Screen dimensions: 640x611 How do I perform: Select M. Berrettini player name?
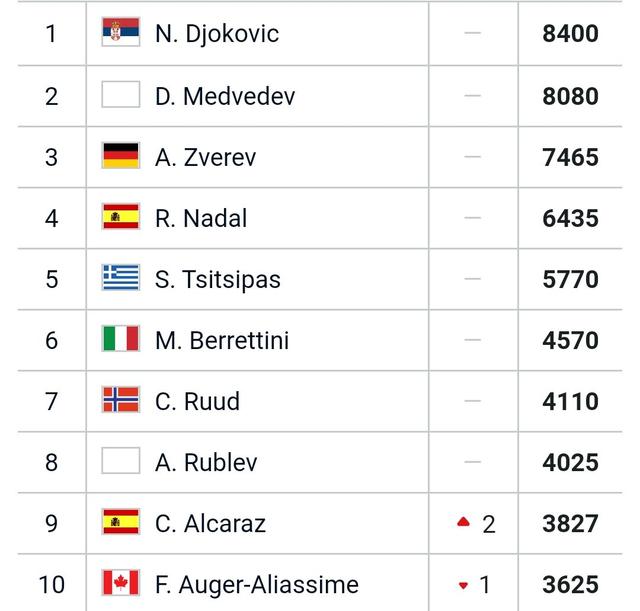coord(222,341)
